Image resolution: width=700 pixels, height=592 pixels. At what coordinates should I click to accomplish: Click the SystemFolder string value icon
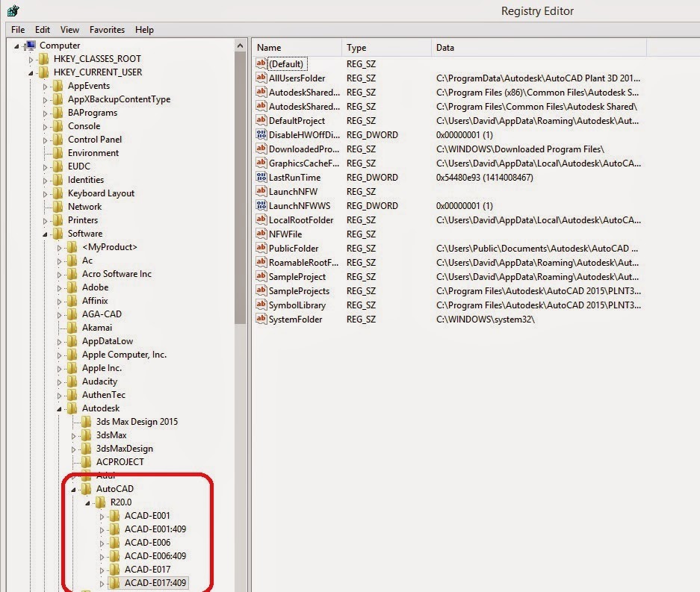pyautogui.click(x=261, y=319)
